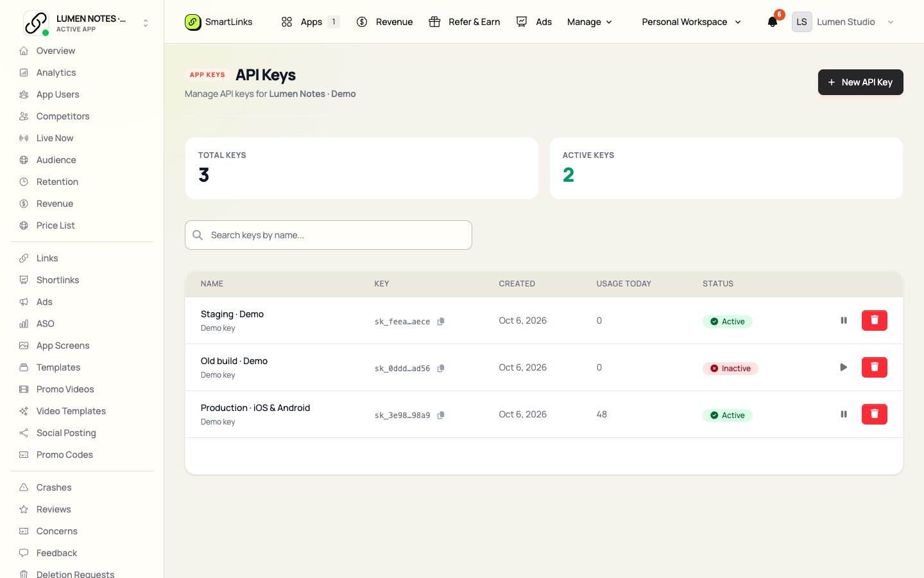
Task: Click the Lumen Notes app logo
Action: point(35,22)
